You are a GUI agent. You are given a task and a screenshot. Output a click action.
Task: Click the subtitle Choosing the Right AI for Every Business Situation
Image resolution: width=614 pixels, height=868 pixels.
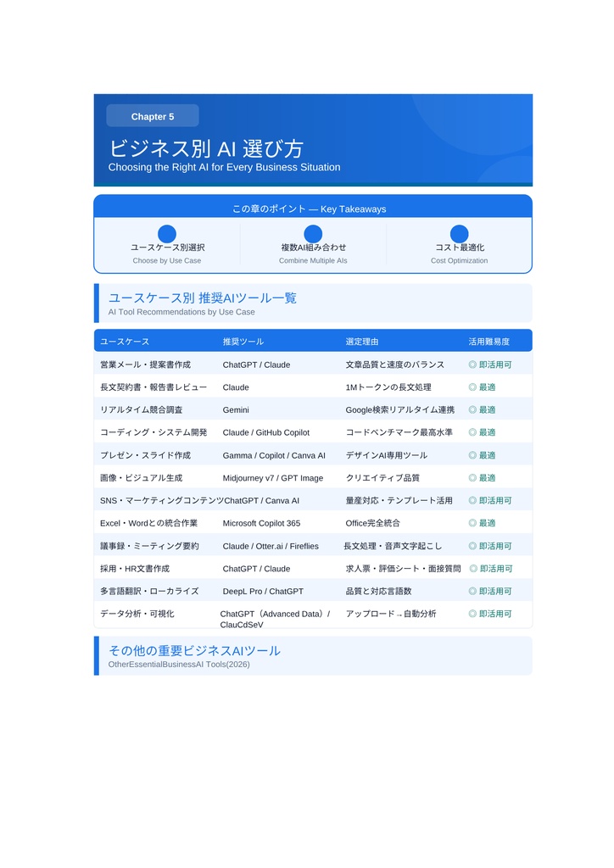(224, 167)
